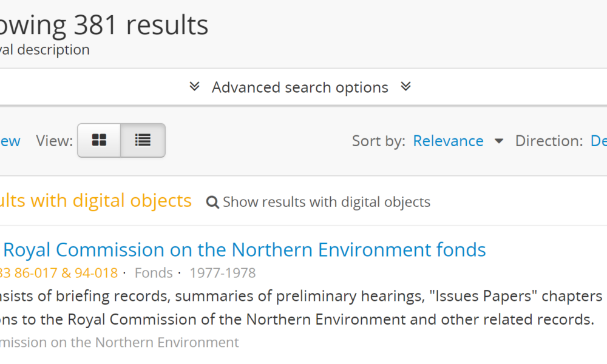Click the partially visible preview link left of View
The height and width of the screenshot is (364, 607).
tap(10, 141)
